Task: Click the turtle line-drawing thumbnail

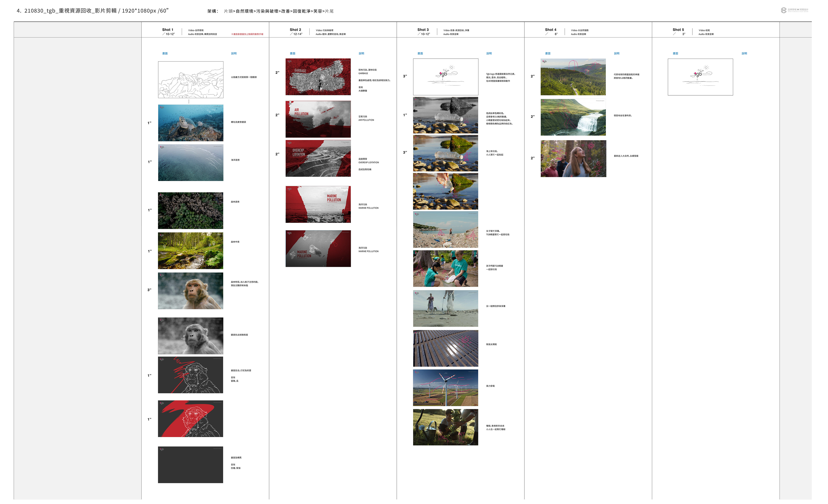Action: click(x=191, y=80)
